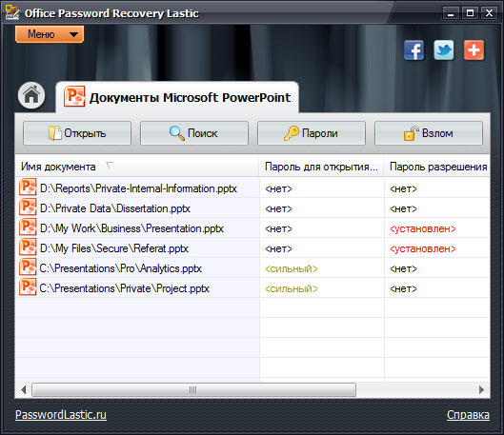Click the scroll right arrow
Viewport: 504px width, 435px height.
[481, 389]
